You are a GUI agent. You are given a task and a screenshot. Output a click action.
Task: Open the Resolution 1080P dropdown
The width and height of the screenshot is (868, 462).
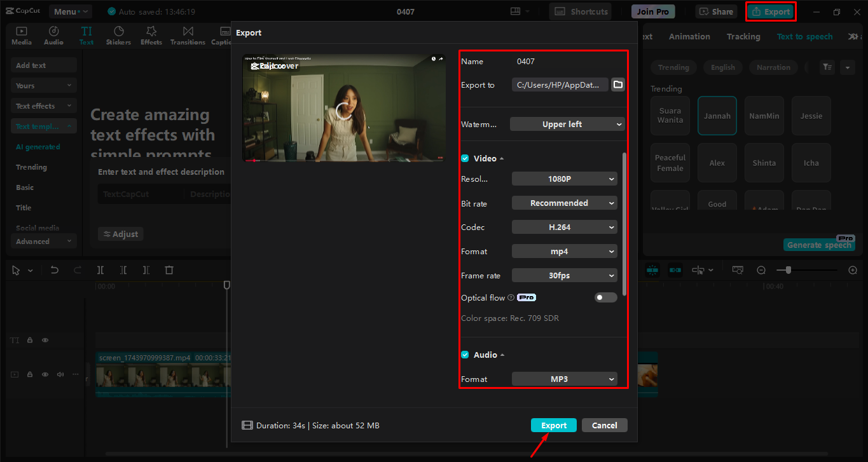click(x=565, y=179)
